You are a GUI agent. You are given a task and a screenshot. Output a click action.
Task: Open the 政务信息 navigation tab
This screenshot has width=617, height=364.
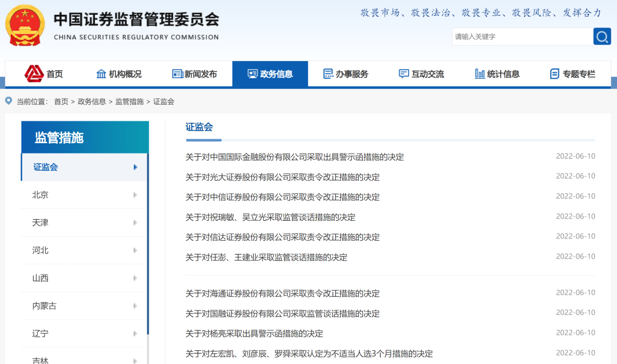(x=270, y=74)
